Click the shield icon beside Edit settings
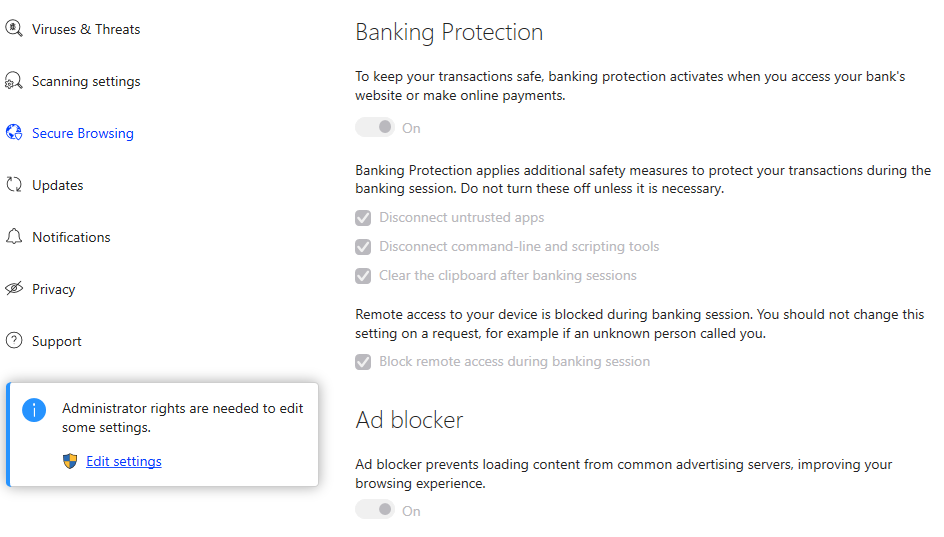This screenshot has width=944, height=537. point(70,461)
